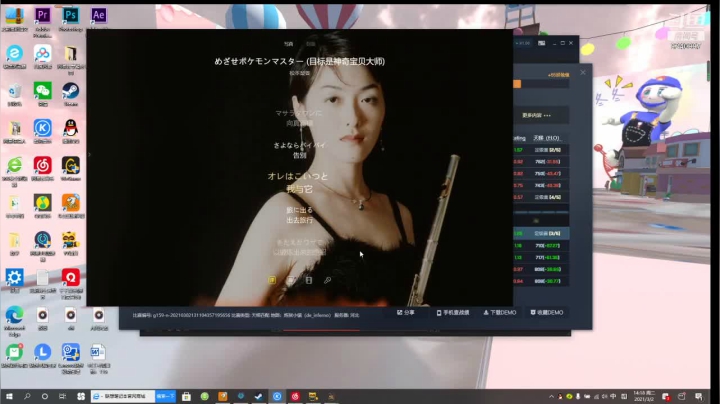Click the 更多内容 button in rear window
Image resolution: width=720 pixels, height=404 pixels.
[536, 115]
